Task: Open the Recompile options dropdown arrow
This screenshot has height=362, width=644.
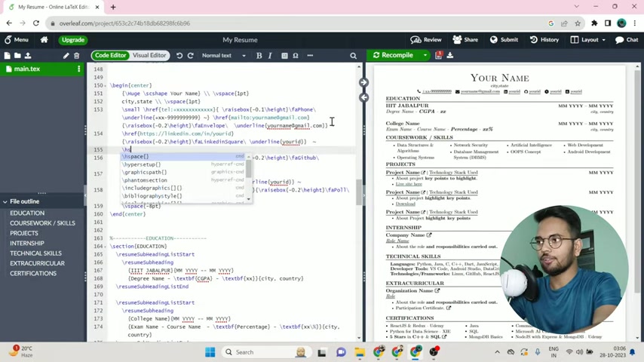Action: click(425, 55)
